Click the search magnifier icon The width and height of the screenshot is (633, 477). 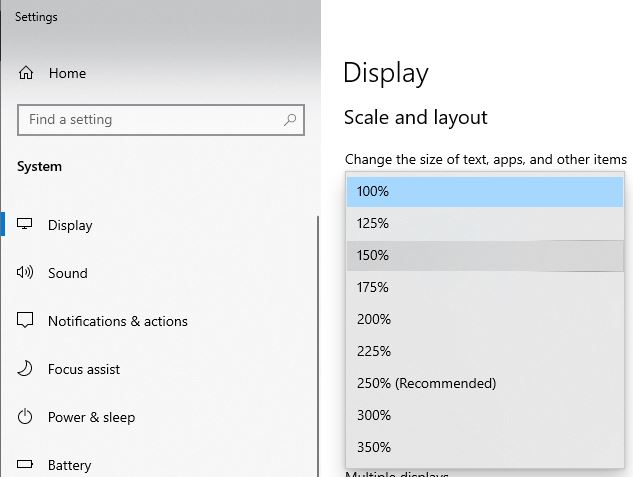[290, 120]
